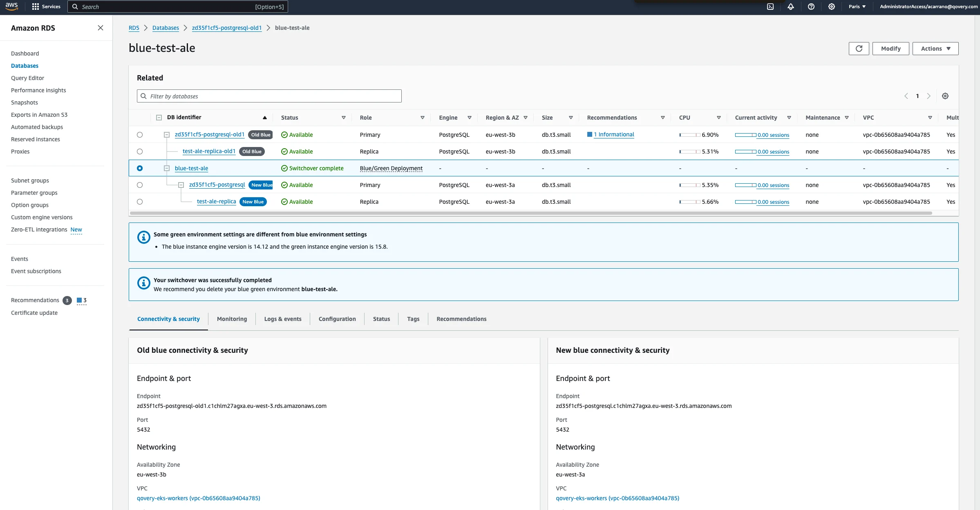The height and width of the screenshot is (510, 980).
Task: Open the CPU column filter dropdown
Action: point(719,118)
